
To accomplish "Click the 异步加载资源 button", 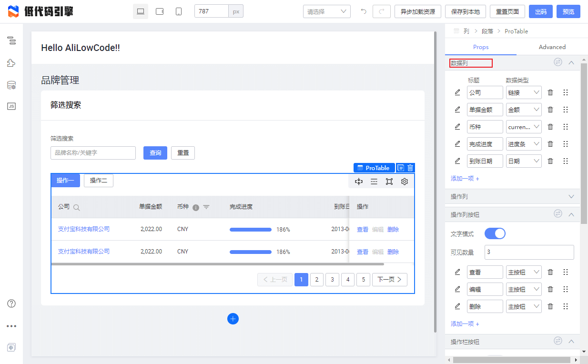I will tap(418, 11).
